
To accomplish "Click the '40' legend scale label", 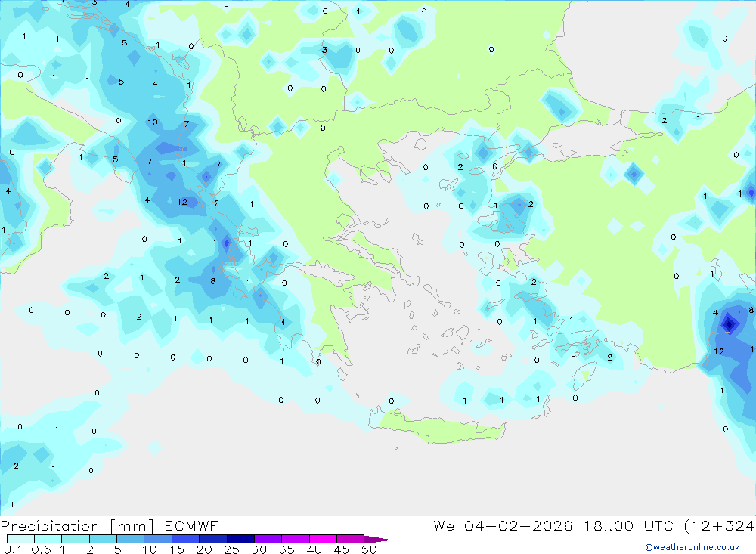I will [314, 549].
